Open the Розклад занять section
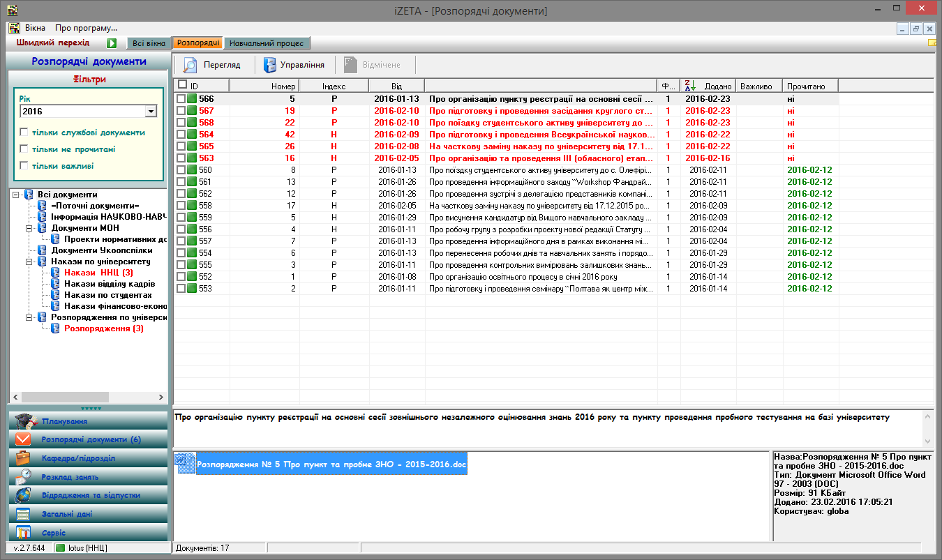This screenshot has height=560, width=942. coord(89,477)
